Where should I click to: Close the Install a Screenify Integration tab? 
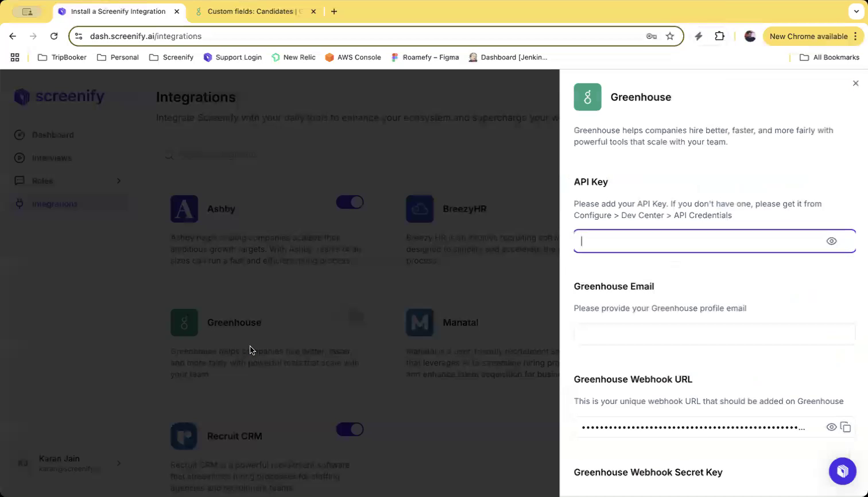coord(177,11)
